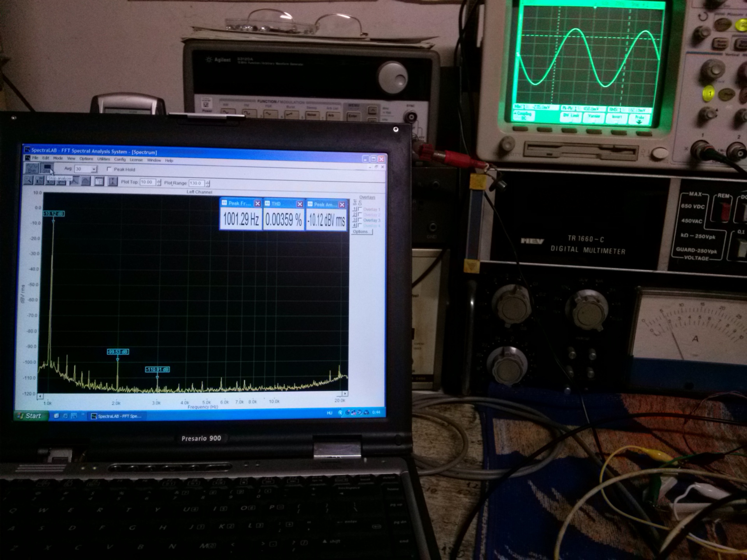This screenshot has width=747, height=560.
Task: Click the bar graph display icon
Action: point(86,181)
